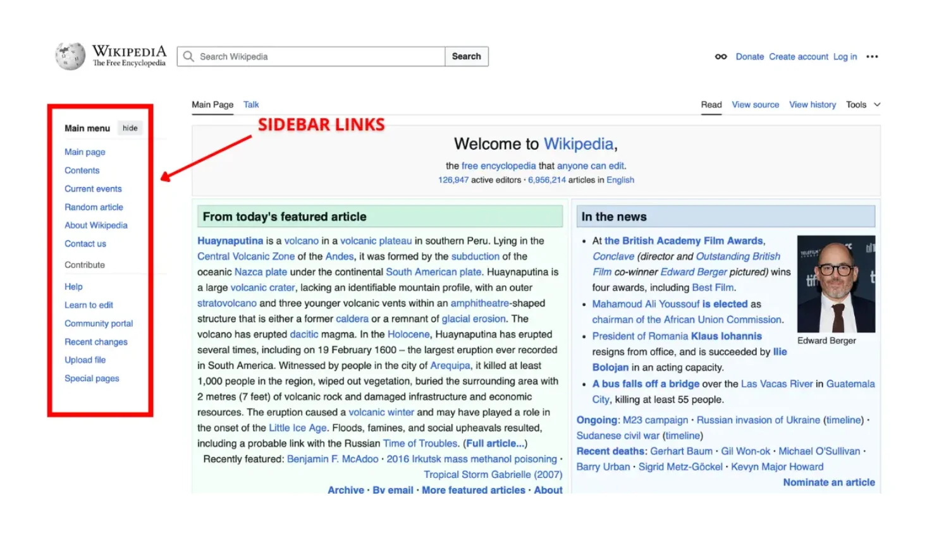Open Current events from the sidebar

coord(93,188)
